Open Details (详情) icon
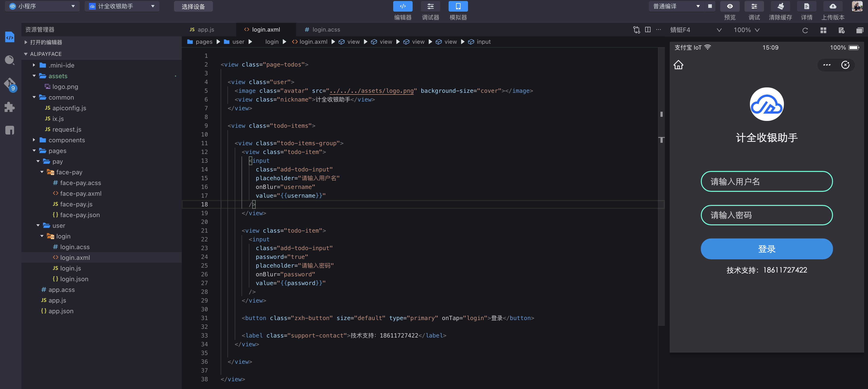Screen dimensions: 868x389 point(807,6)
